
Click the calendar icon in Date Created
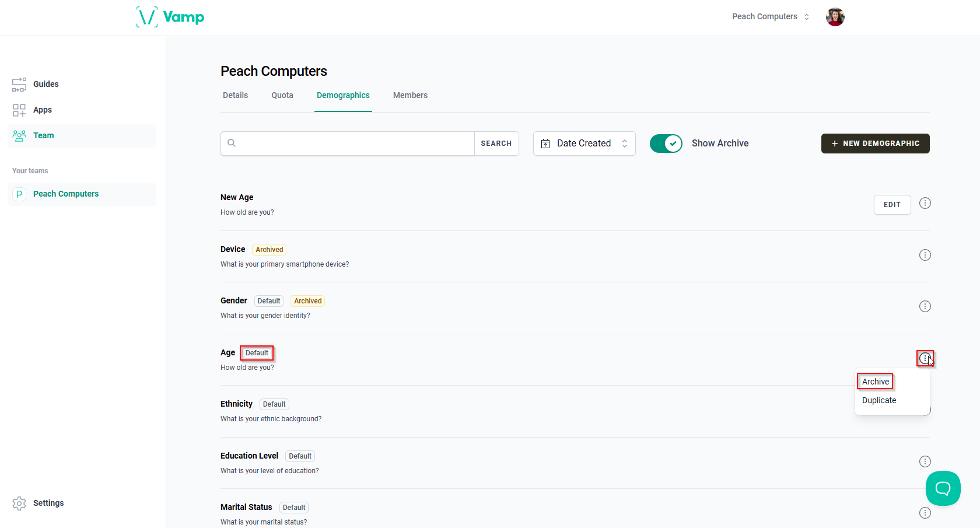545,144
